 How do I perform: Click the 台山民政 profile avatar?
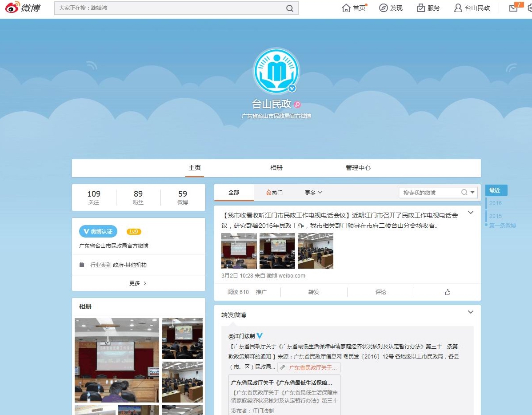click(x=276, y=71)
